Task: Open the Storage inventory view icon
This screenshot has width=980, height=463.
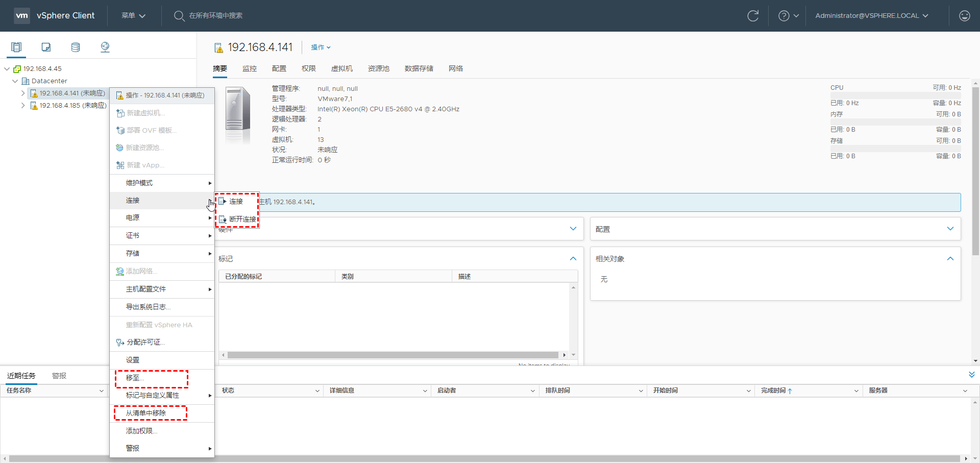Action: [76, 47]
